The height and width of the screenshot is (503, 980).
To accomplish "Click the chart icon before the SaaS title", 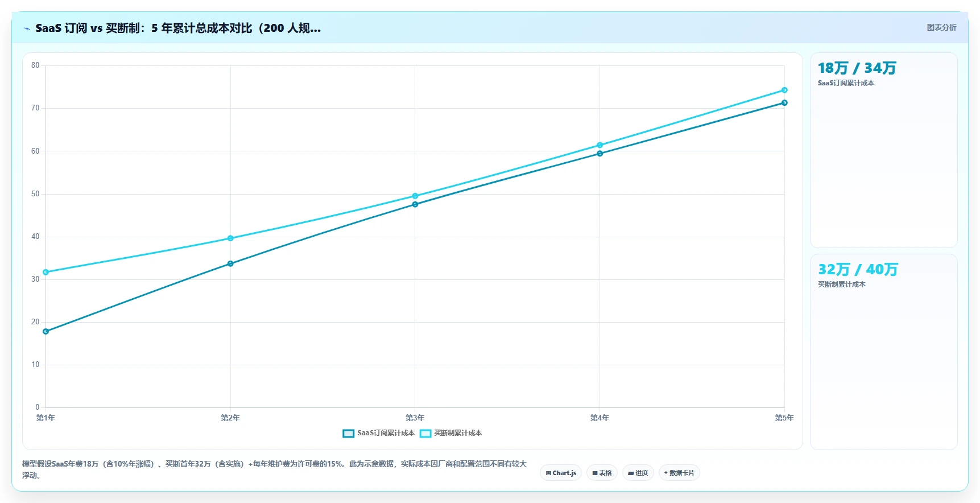I will point(27,28).
